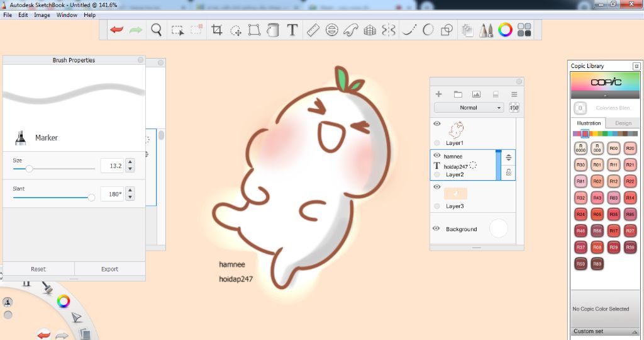Click the brush Size slider handle
This screenshot has height=340, width=644.
coord(29,169)
